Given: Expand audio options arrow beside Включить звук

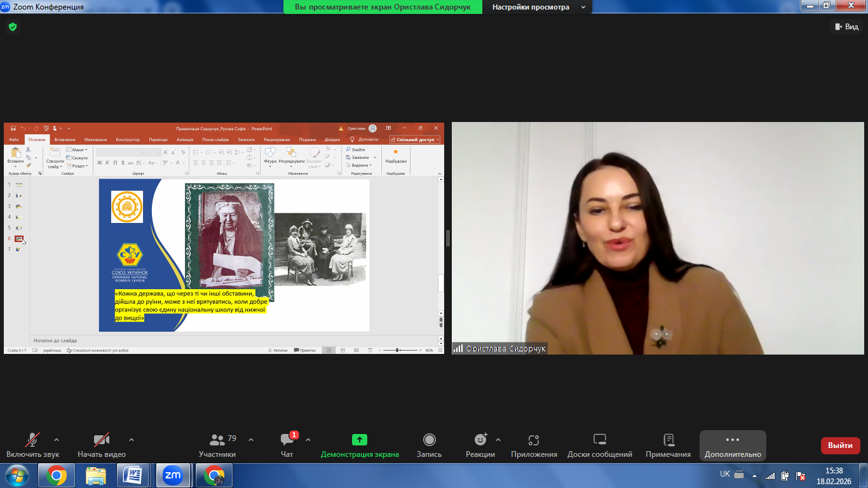Looking at the screenshot, I should [57, 440].
